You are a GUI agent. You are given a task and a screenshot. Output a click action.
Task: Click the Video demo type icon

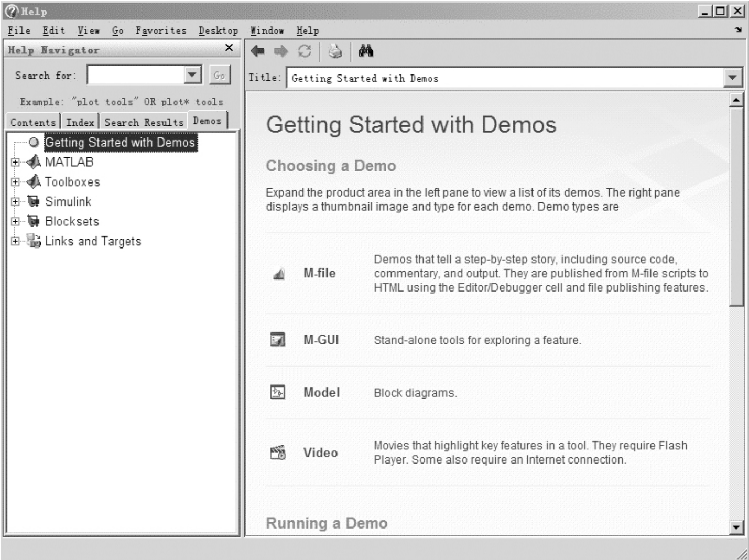[x=278, y=453]
